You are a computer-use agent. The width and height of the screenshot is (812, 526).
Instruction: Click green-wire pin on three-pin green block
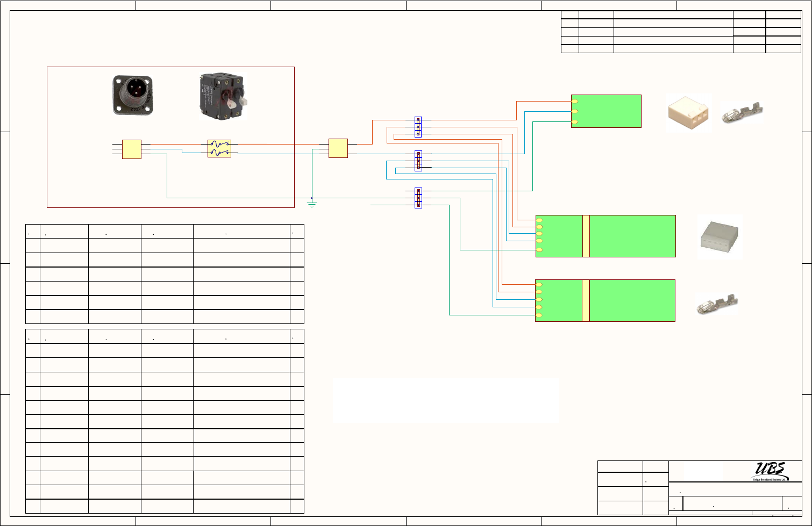(x=575, y=122)
